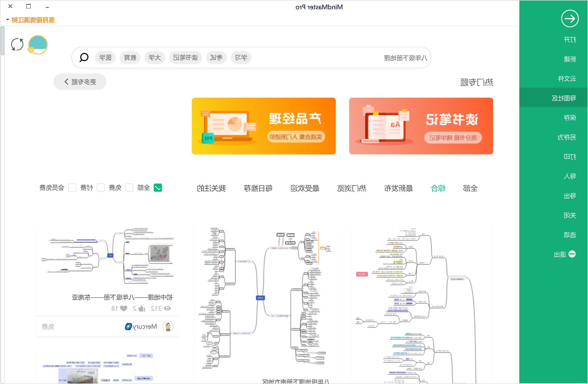Click the 免费 label on the 东南亚 card
This screenshot has height=384, width=588.
click(48, 327)
